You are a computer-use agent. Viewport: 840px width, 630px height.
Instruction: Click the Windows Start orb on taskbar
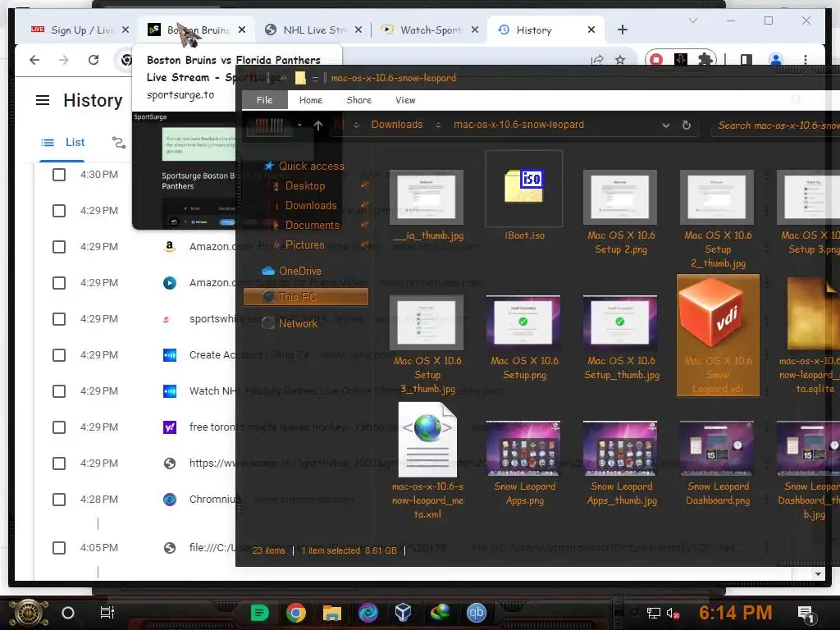point(29,613)
